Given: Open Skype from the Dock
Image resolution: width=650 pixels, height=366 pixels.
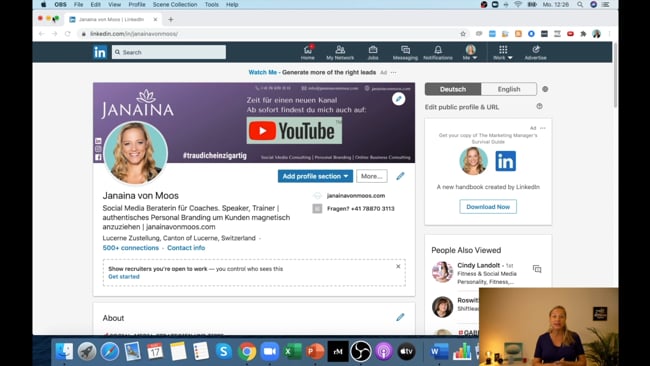Looking at the screenshot, I should click(223, 351).
